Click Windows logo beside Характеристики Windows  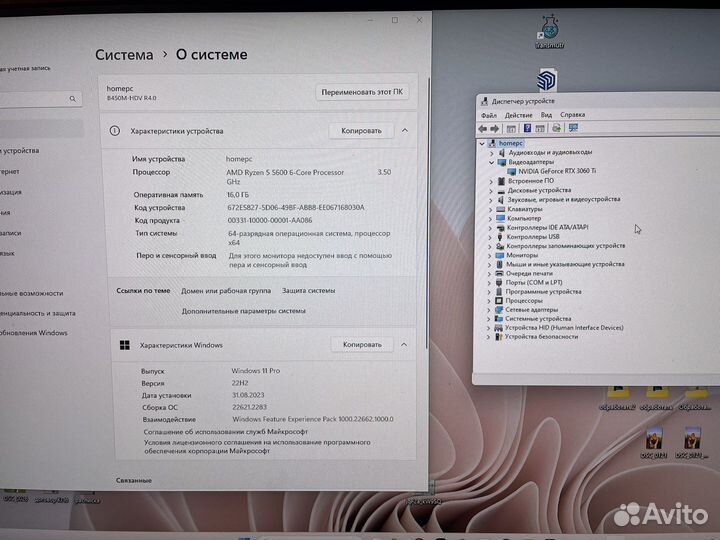click(124, 345)
